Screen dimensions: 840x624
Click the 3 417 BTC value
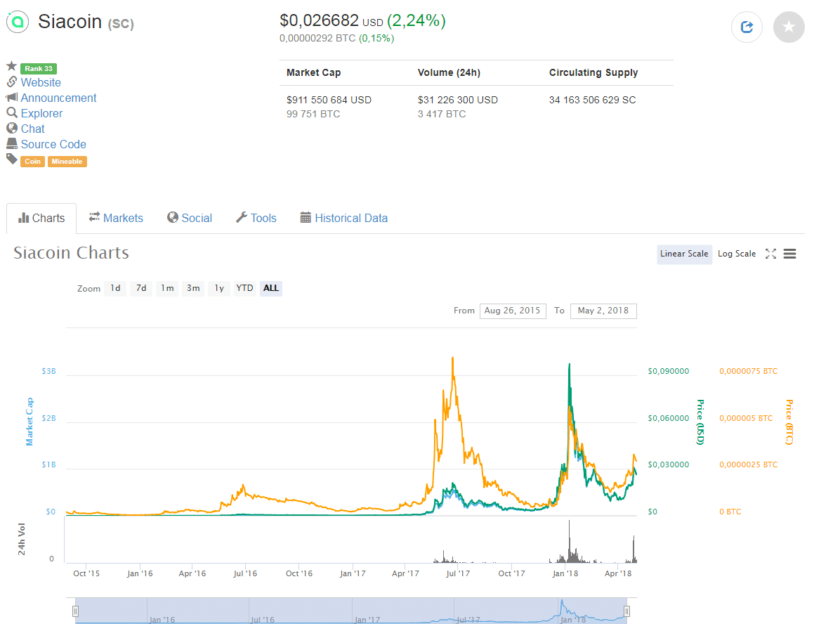[x=442, y=114]
